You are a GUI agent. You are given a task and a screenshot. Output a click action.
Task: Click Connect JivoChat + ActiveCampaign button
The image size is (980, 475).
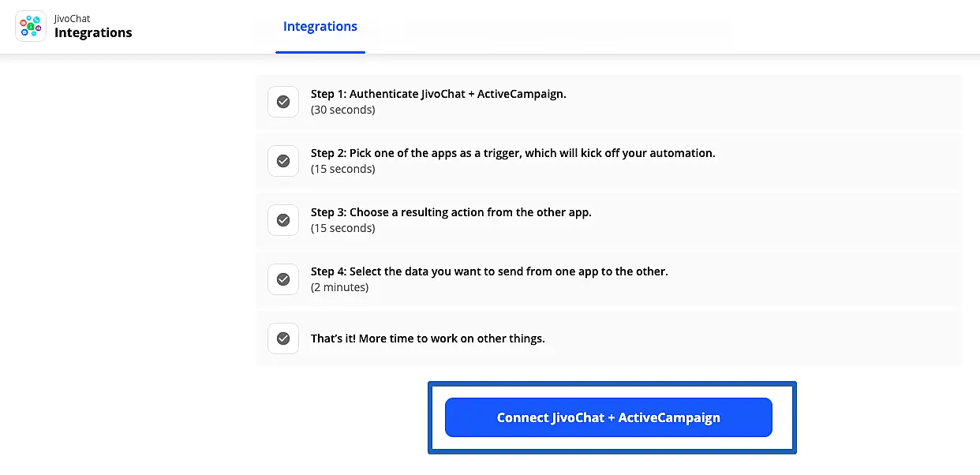pyautogui.click(x=608, y=417)
